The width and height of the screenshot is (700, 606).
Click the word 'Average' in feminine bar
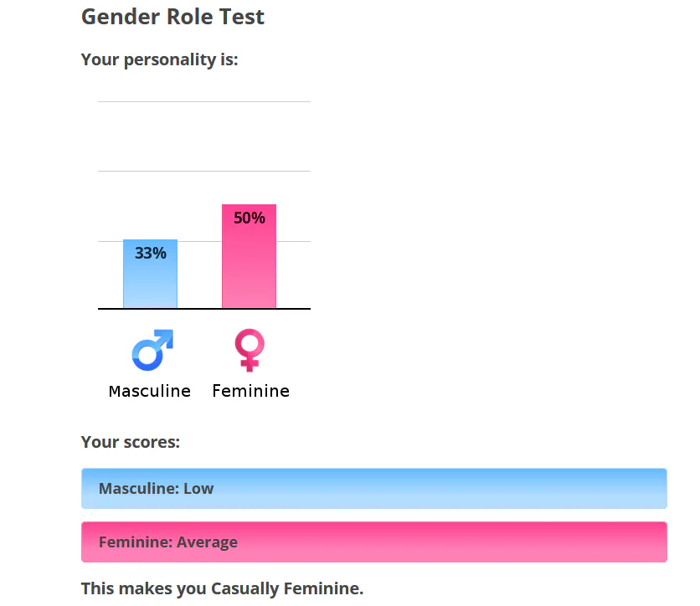click(207, 542)
